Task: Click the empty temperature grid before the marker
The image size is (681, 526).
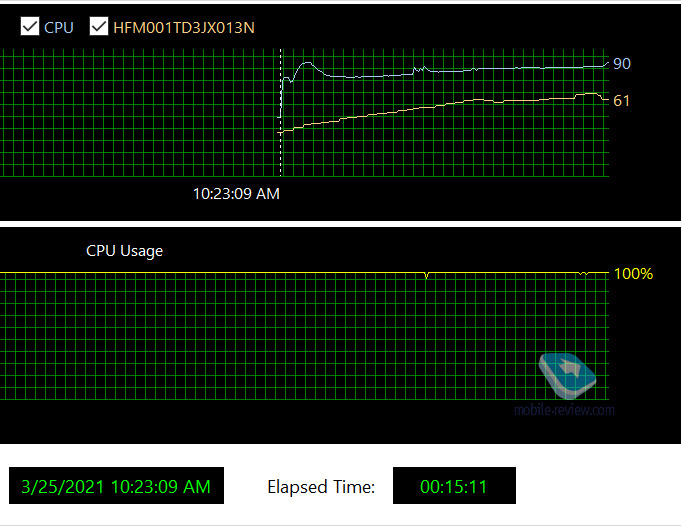Action: [x=139, y=113]
